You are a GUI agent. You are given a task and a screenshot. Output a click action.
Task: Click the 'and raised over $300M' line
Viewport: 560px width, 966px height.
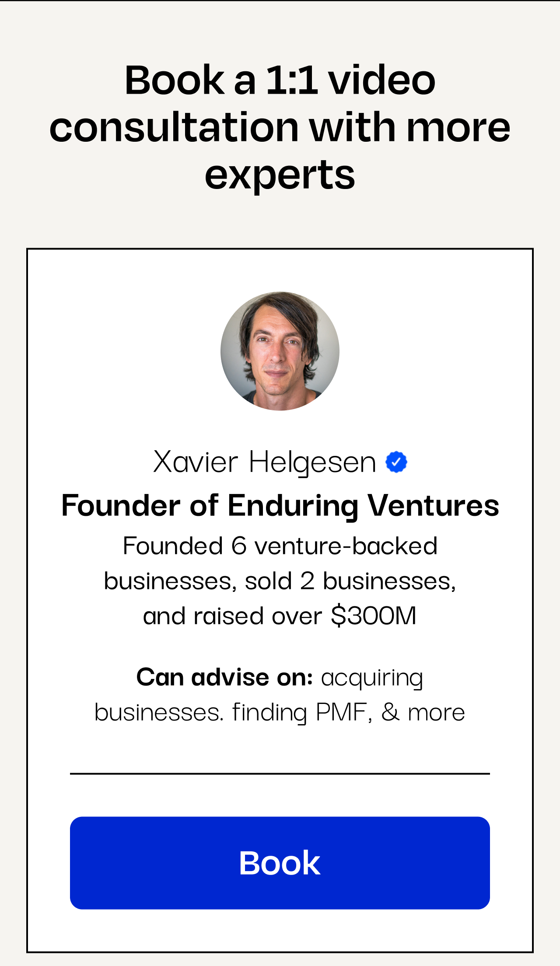coord(280,616)
